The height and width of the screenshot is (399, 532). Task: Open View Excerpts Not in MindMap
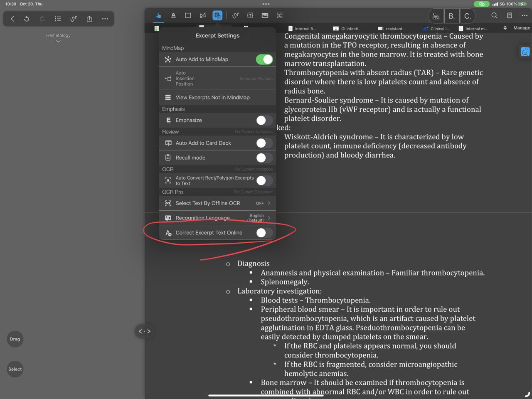coord(217,98)
